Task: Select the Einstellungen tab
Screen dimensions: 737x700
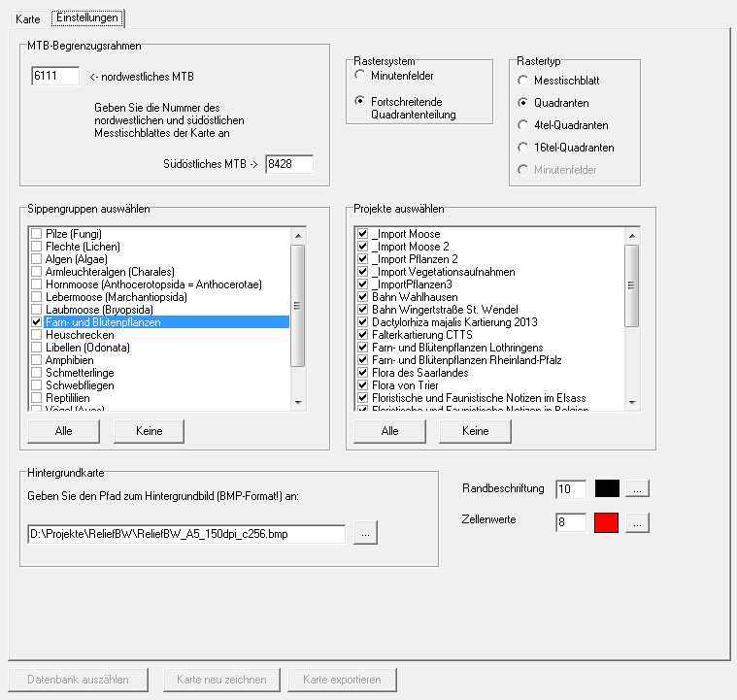Action: [x=87, y=17]
